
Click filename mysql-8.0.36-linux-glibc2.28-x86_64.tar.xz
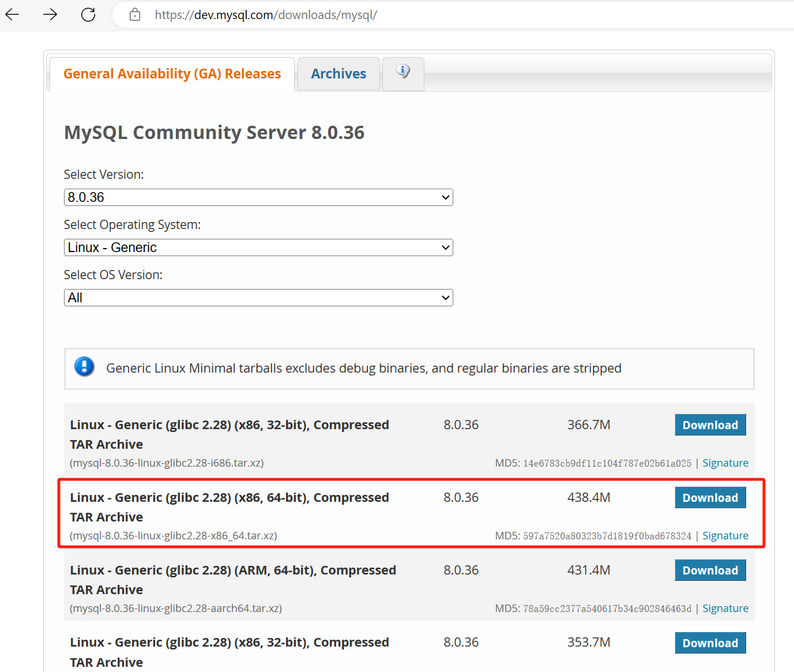click(x=174, y=536)
